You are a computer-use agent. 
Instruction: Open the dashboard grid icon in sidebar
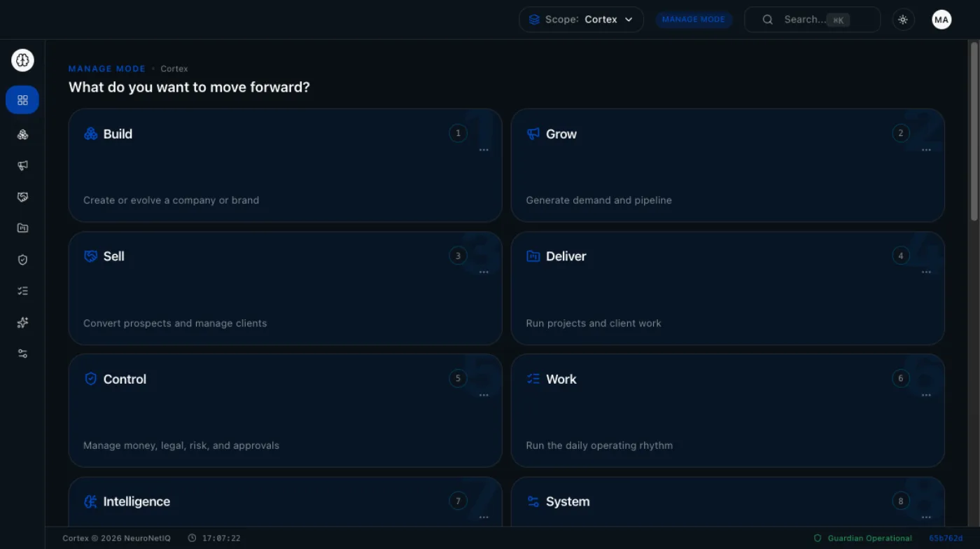click(x=22, y=100)
